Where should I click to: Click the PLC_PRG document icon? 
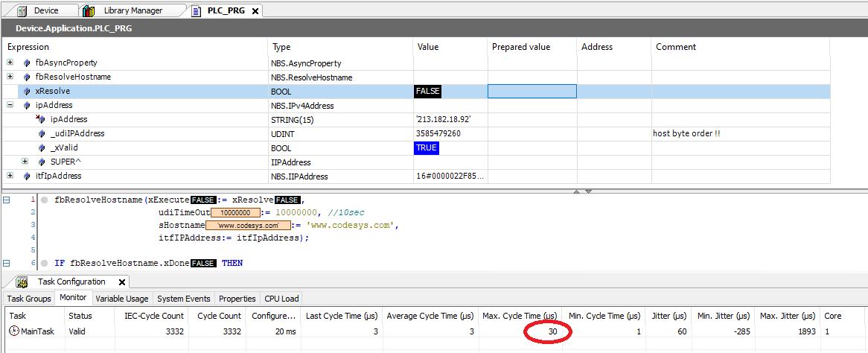[x=196, y=11]
